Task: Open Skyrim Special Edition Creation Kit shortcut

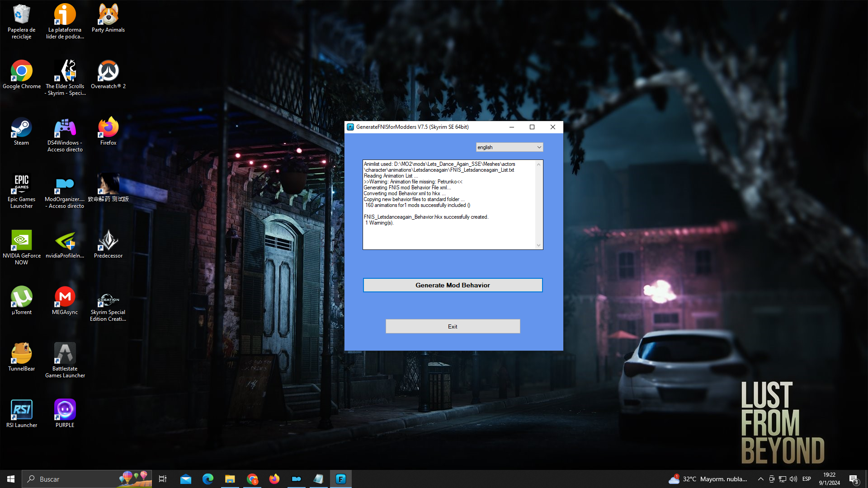Action: coord(108,304)
